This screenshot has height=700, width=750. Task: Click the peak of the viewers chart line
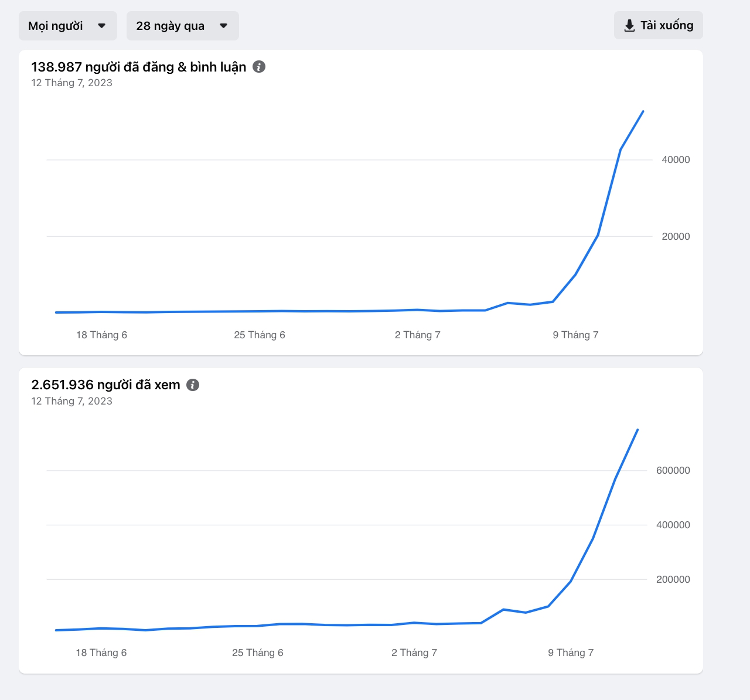click(637, 430)
